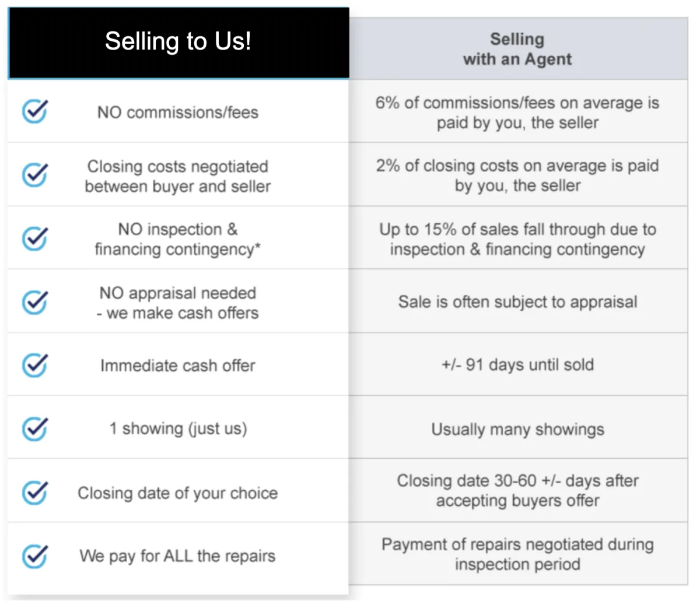Click checkmark next to We pay for ALL repairs
This screenshot has height=615, width=700.
coord(35,556)
